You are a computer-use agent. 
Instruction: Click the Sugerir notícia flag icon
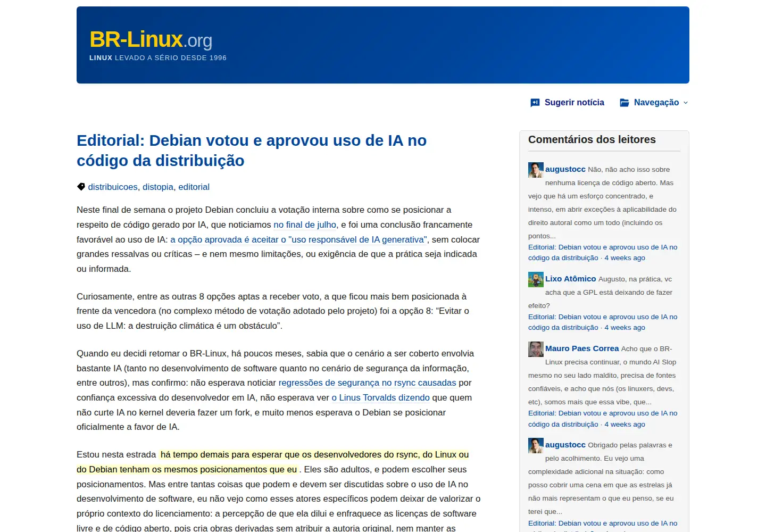[535, 103]
